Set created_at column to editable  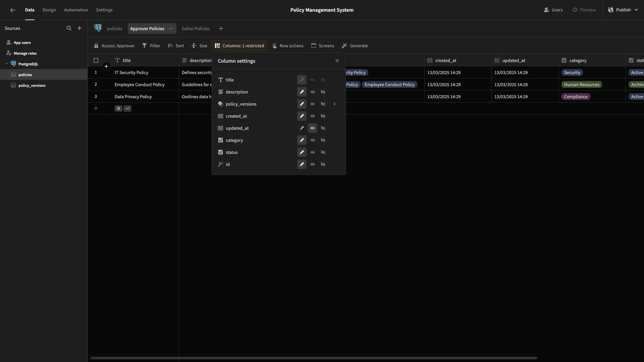(x=302, y=116)
